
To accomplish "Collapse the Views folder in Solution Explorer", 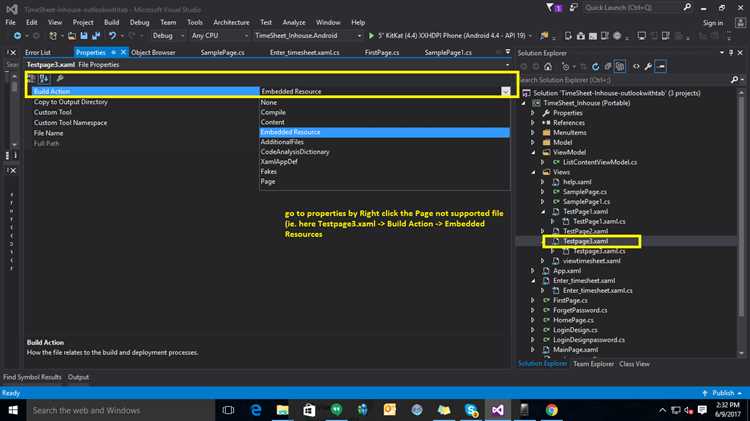I will point(533,172).
